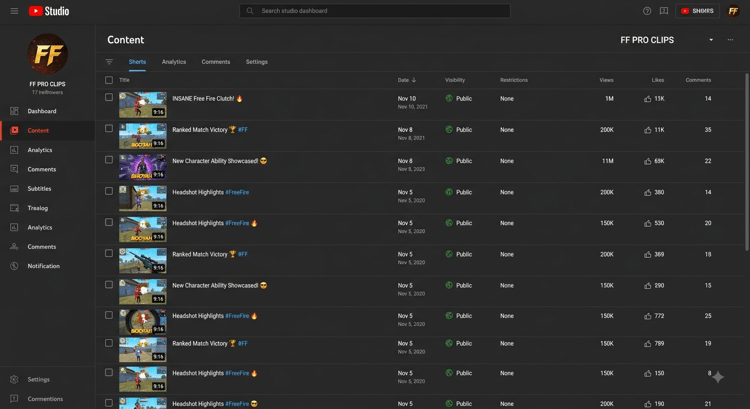Click the search magnifier icon

click(x=250, y=11)
